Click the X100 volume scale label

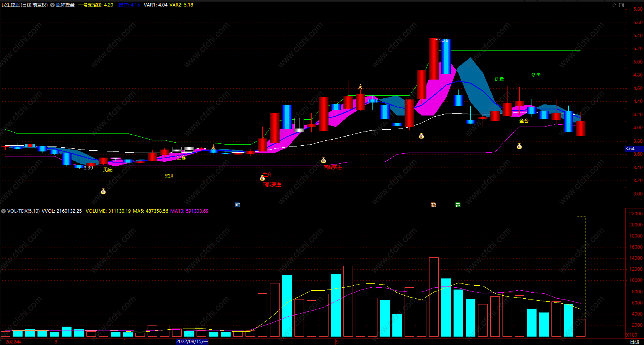(x=632, y=335)
